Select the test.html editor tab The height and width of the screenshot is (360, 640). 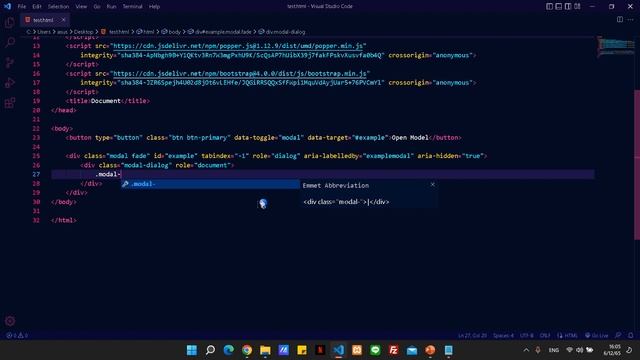[x=44, y=20]
